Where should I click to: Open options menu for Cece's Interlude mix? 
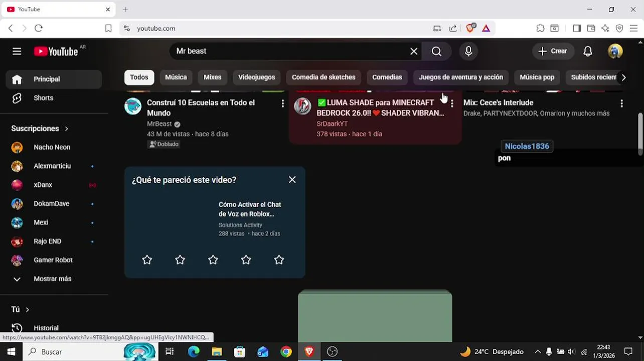pyautogui.click(x=621, y=103)
